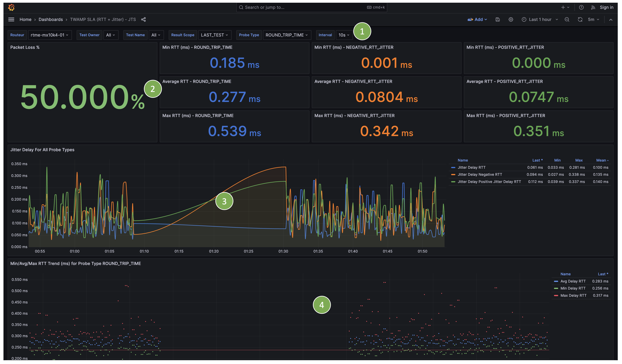622x364 pixels.
Task: Navigate to Dashboards breadcrumb
Action: coord(51,20)
